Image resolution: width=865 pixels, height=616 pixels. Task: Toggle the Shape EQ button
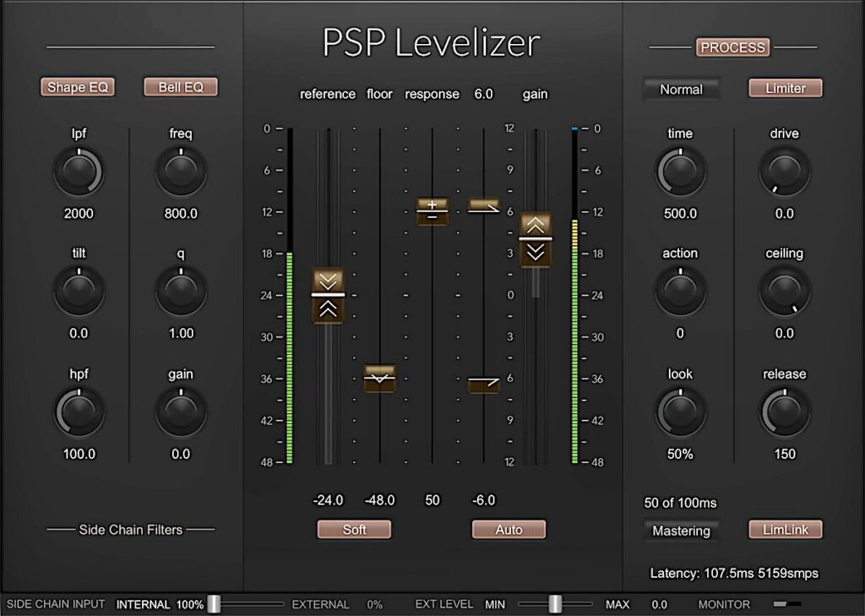(x=78, y=87)
